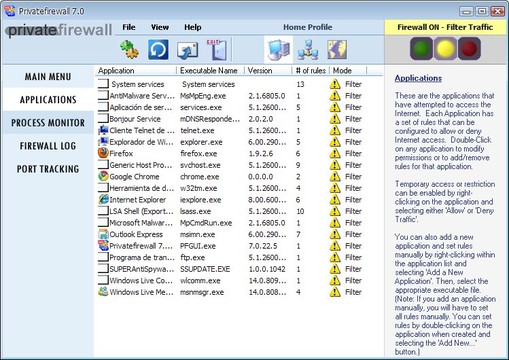Select services.exe in the list
This screenshot has width=509, height=360.
click(x=201, y=107)
